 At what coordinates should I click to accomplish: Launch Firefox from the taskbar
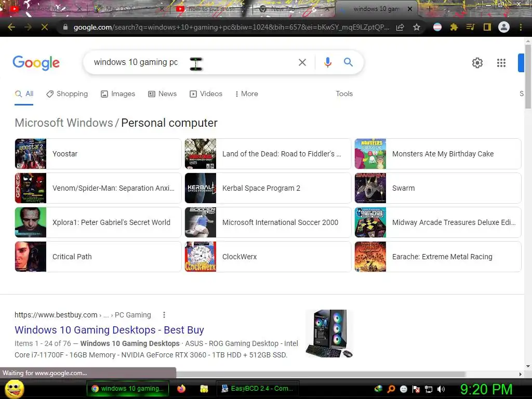coord(181,389)
